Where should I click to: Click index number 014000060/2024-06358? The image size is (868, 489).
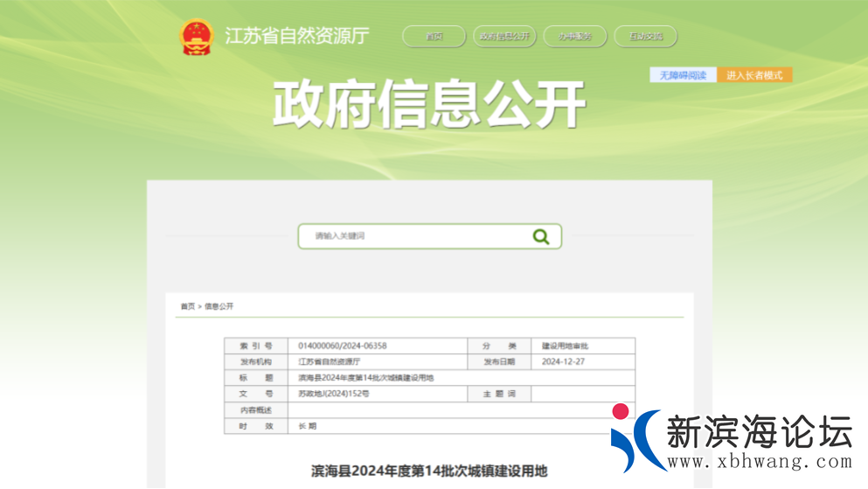[x=343, y=346]
